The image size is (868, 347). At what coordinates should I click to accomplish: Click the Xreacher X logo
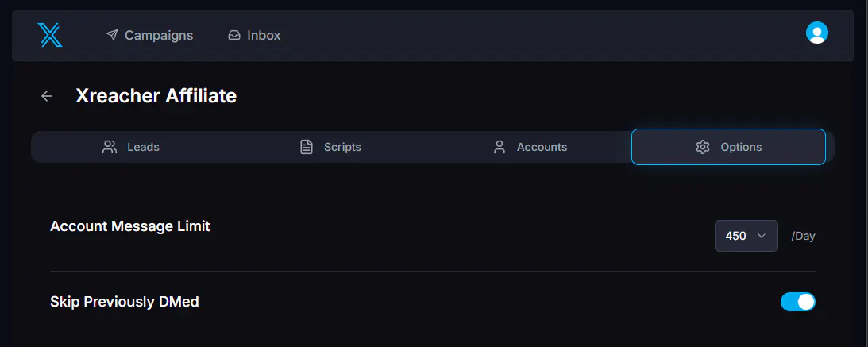coord(50,35)
